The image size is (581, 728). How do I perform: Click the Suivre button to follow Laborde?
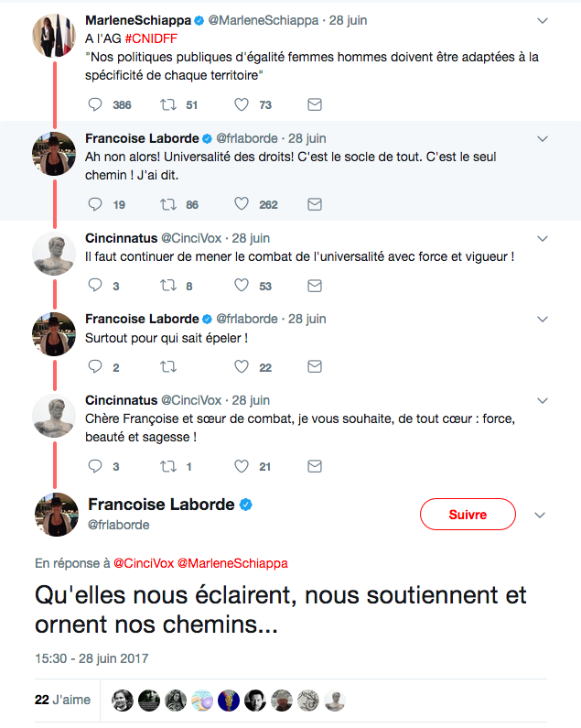coord(467,515)
